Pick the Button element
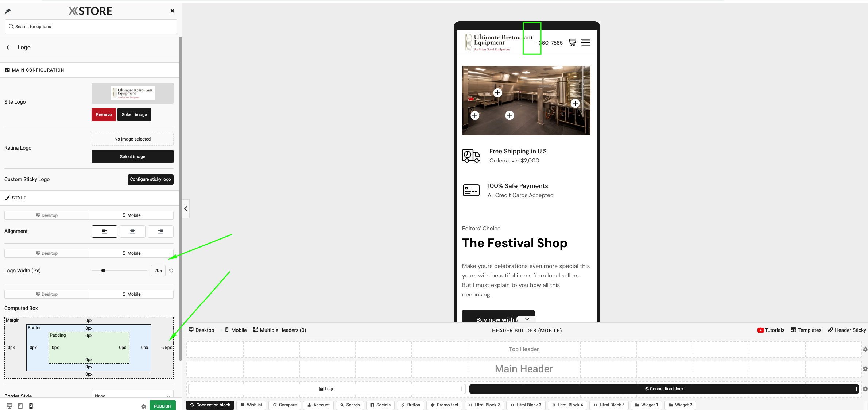Image resolution: width=868 pixels, height=410 pixels. click(x=411, y=405)
